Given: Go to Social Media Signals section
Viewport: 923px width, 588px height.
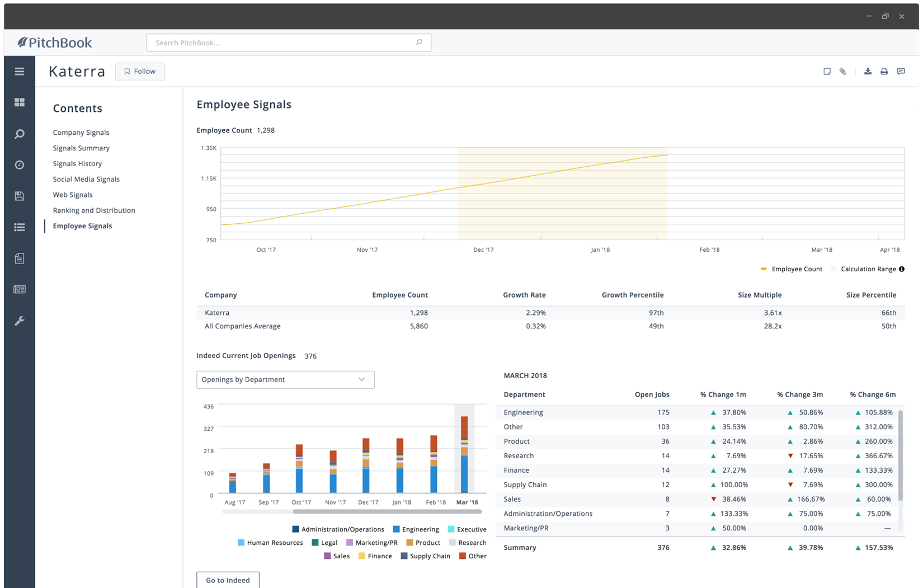Looking at the screenshot, I should [x=86, y=180].
